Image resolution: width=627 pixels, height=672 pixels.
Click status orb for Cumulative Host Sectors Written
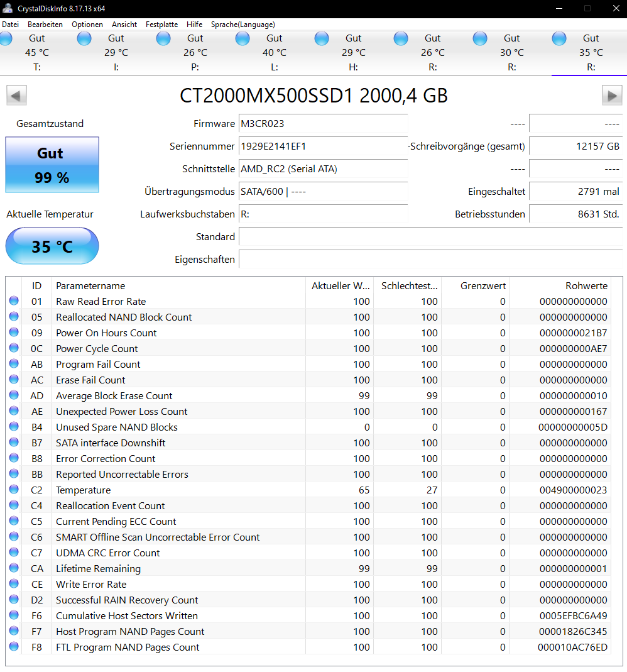click(x=14, y=615)
